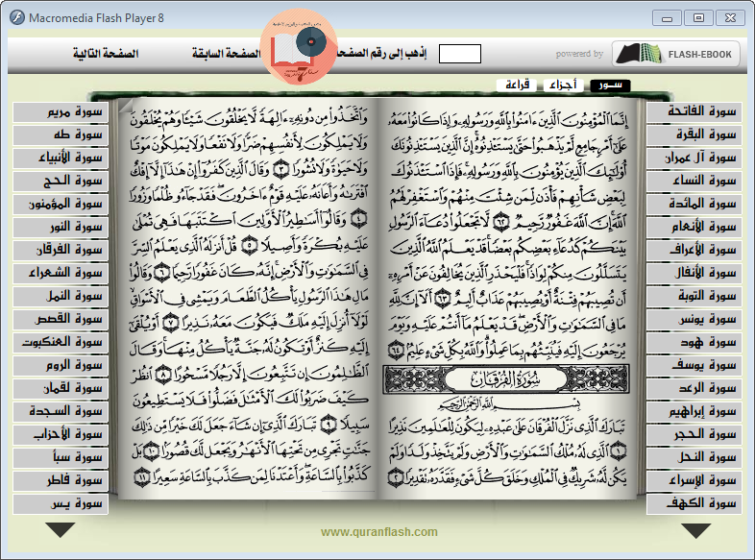The height and width of the screenshot is (560, 755).
Task: Open سورة هود
Action: (694, 342)
